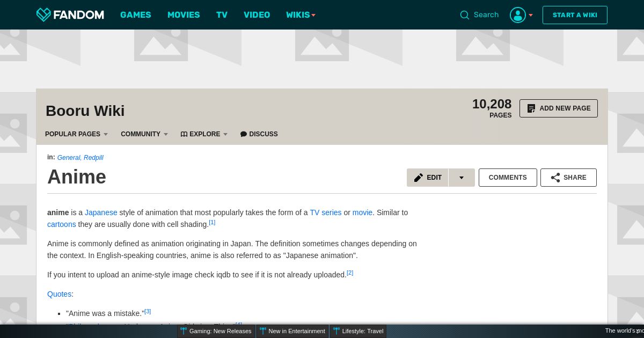Click the Anime page heading
The width and height of the screenshot is (644, 338).
[77, 177]
